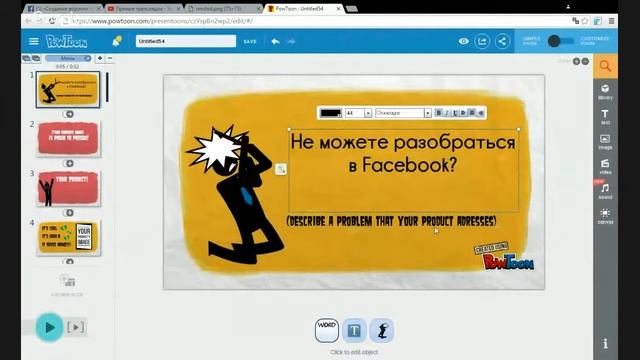The image size is (640, 360).
Task: Switch to the Facebook browser tab
Action: (63, 8)
